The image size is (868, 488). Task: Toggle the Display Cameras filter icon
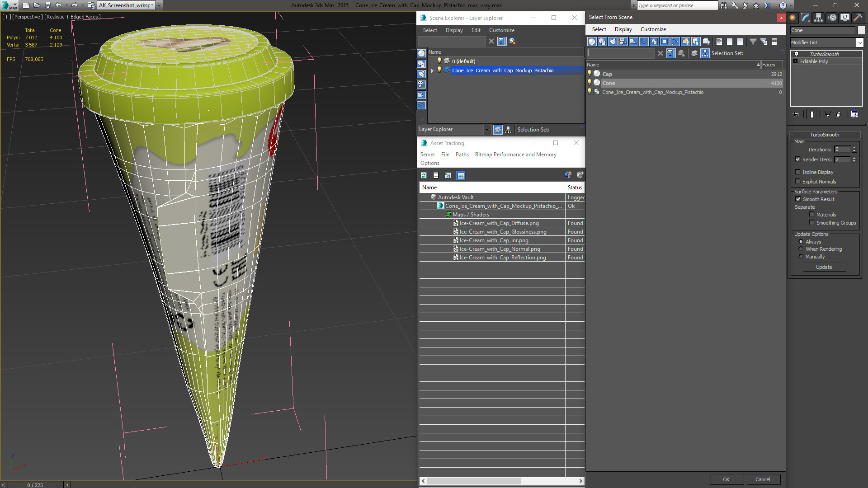623,42
